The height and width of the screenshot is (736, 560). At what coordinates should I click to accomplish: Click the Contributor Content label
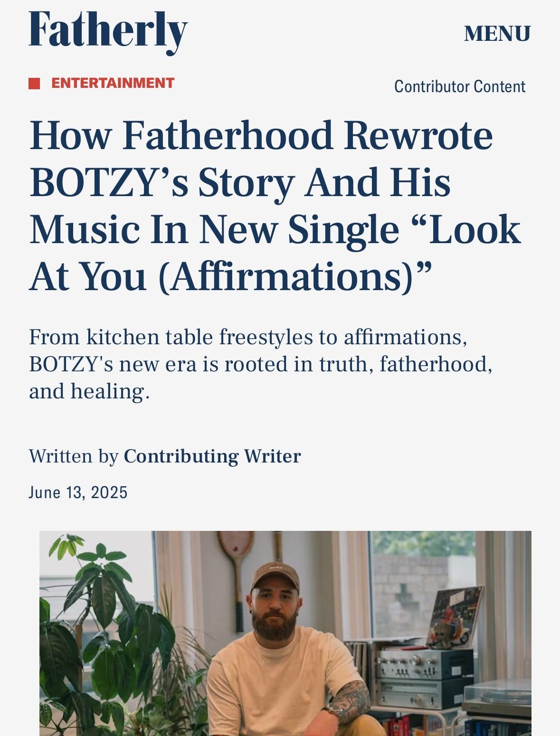[x=460, y=86]
